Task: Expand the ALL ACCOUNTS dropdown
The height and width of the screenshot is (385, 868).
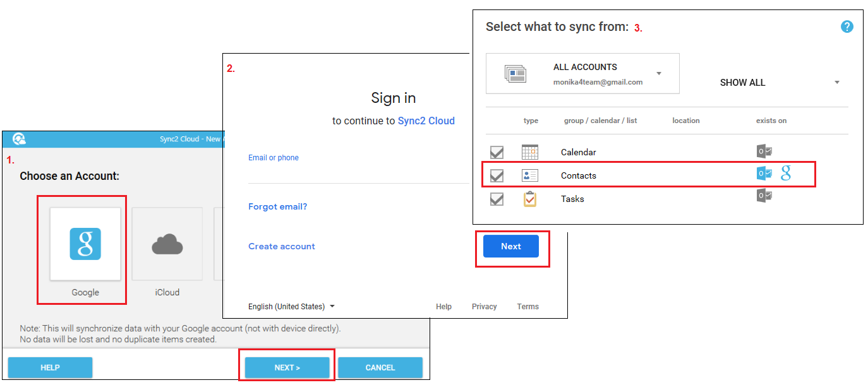Action: click(659, 73)
